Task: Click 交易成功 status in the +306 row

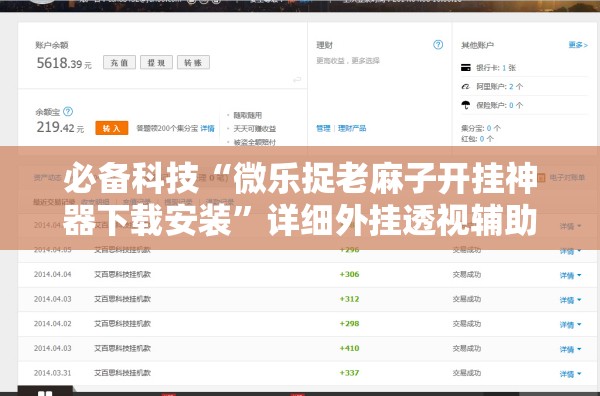Action: click(466, 274)
